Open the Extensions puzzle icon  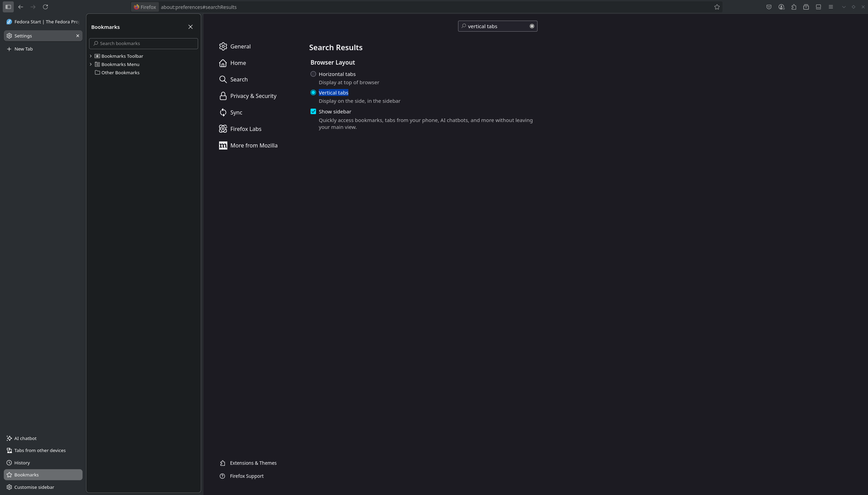[794, 7]
